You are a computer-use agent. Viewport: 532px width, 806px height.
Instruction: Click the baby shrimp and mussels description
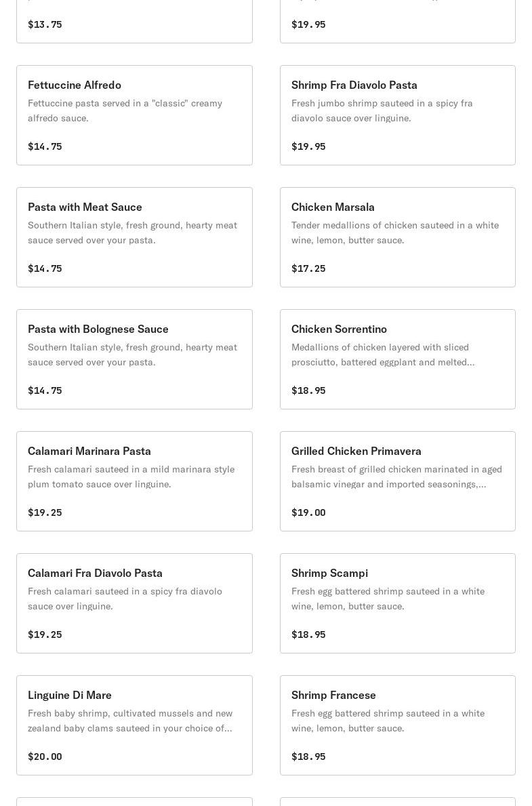(x=130, y=721)
